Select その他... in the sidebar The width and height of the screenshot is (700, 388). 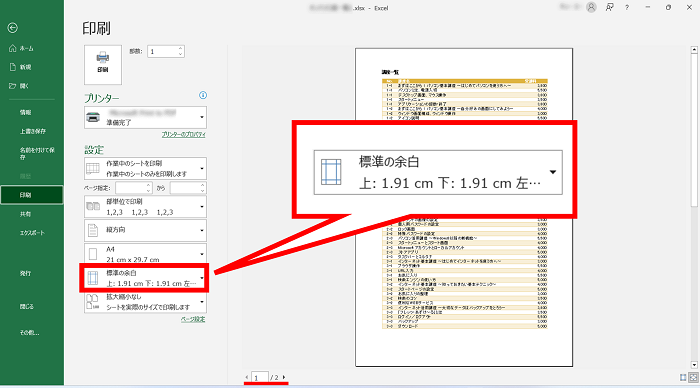pyautogui.click(x=29, y=333)
